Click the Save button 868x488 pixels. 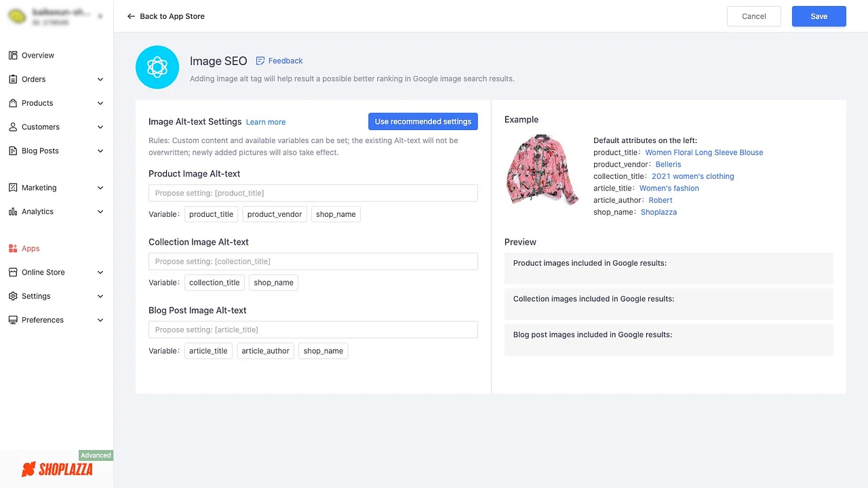point(818,16)
